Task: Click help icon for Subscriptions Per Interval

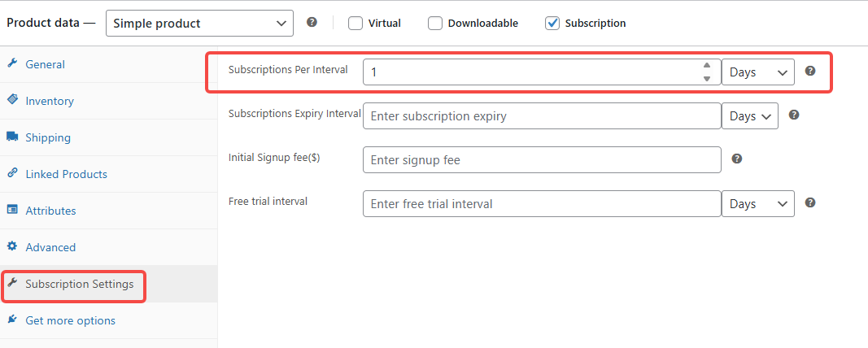Action: coord(810,72)
